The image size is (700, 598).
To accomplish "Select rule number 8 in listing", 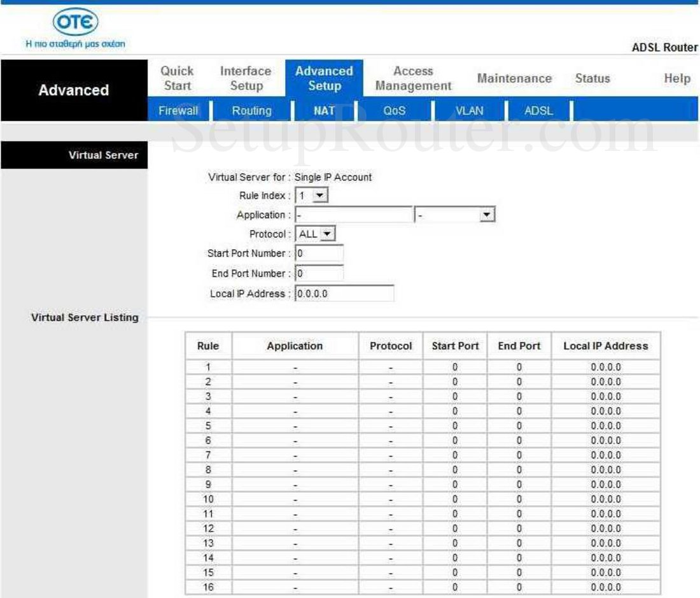I will coord(208,470).
